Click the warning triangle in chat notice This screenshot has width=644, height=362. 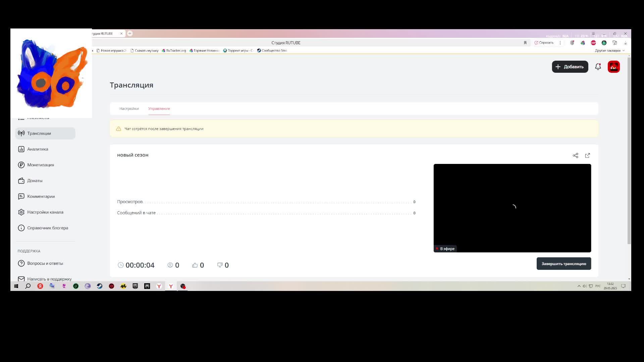pyautogui.click(x=118, y=129)
